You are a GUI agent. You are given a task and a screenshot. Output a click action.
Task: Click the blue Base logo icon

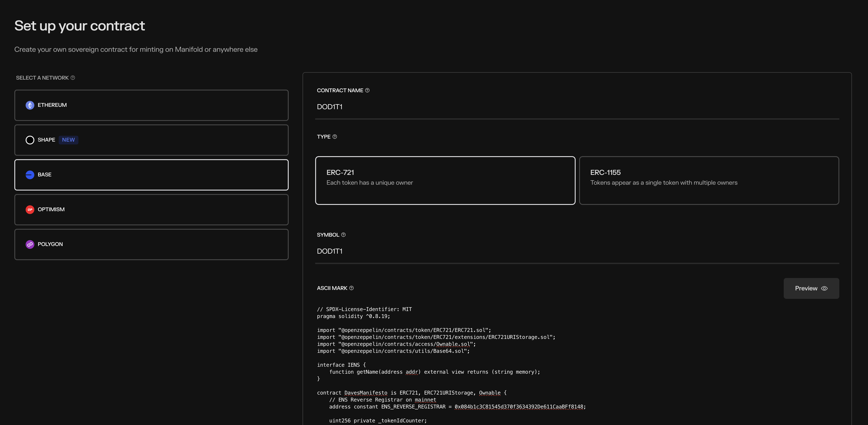[x=30, y=175]
